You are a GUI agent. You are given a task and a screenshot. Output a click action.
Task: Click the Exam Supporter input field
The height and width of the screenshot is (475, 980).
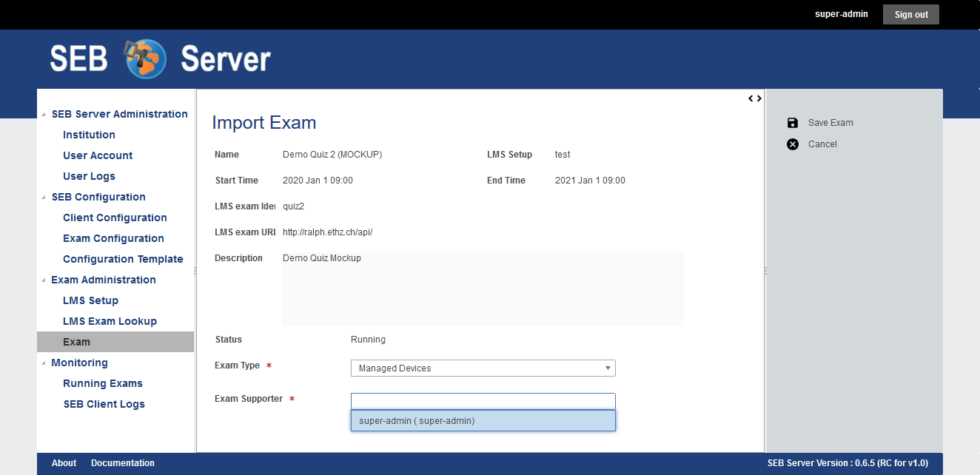(x=483, y=401)
